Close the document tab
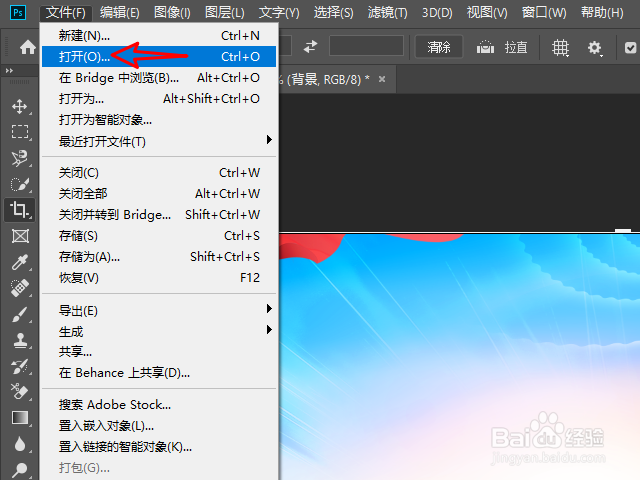The image size is (640, 480). point(382,79)
